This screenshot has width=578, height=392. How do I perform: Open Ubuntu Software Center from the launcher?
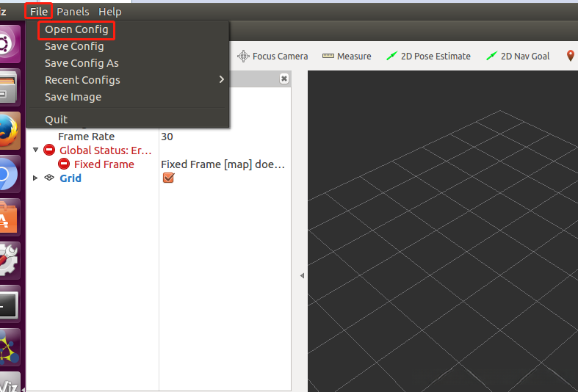pyautogui.click(x=9, y=217)
